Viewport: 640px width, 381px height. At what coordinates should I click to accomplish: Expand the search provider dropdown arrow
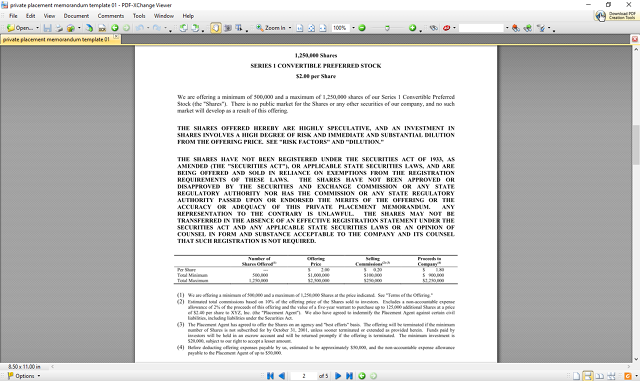(x=454, y=28)
